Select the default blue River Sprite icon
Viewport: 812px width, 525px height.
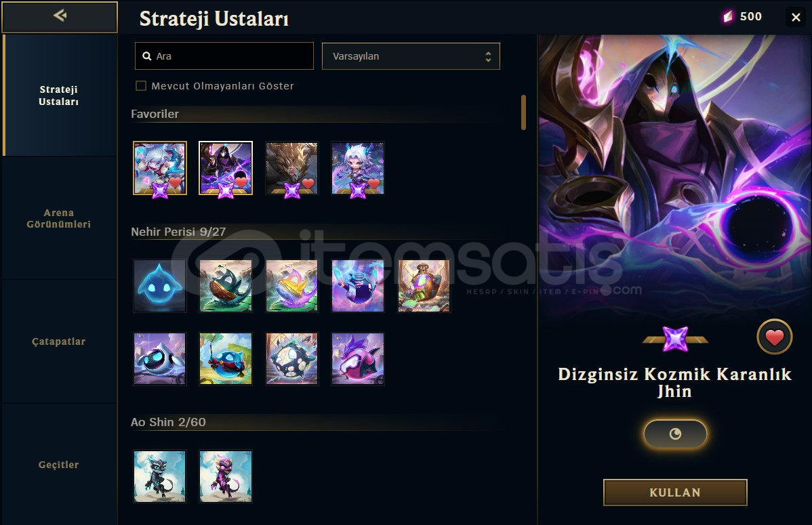(159, 286)
